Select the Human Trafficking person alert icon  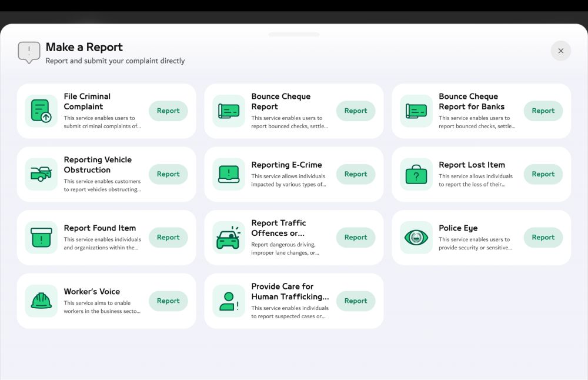(229, 301)
